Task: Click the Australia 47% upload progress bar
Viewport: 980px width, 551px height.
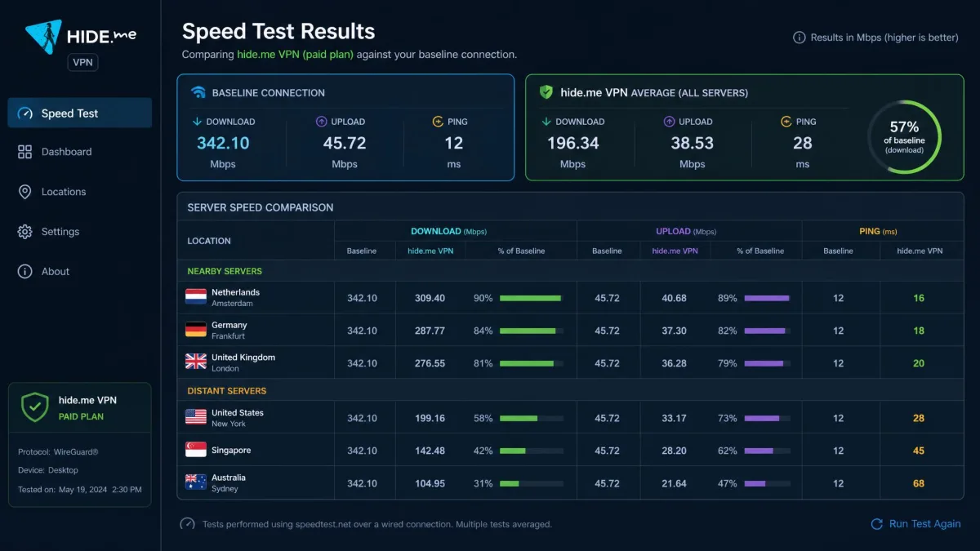Action: [x=768, y=483]
